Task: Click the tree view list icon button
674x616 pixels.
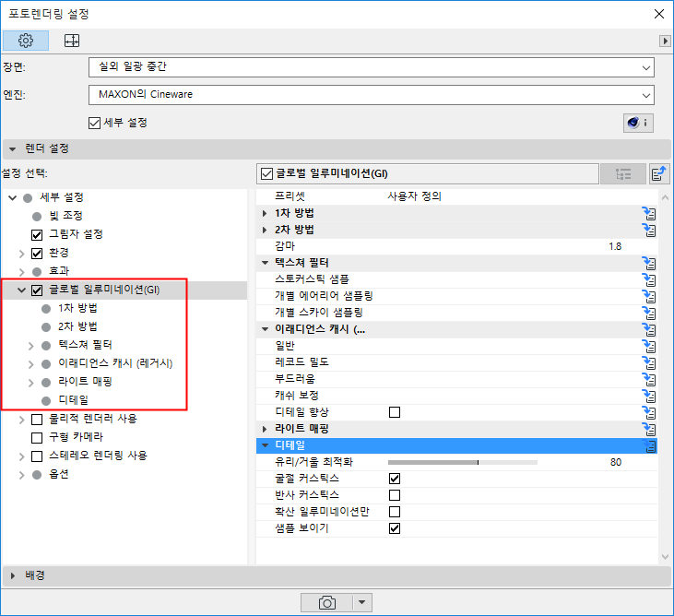Action: [x=623, y=173]
